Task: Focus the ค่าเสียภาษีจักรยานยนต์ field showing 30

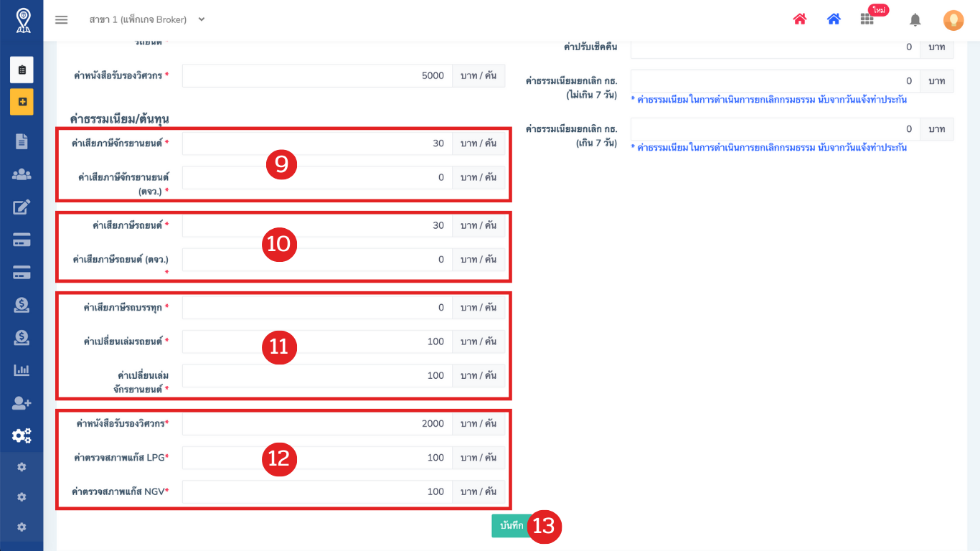Action: point(317,143)
